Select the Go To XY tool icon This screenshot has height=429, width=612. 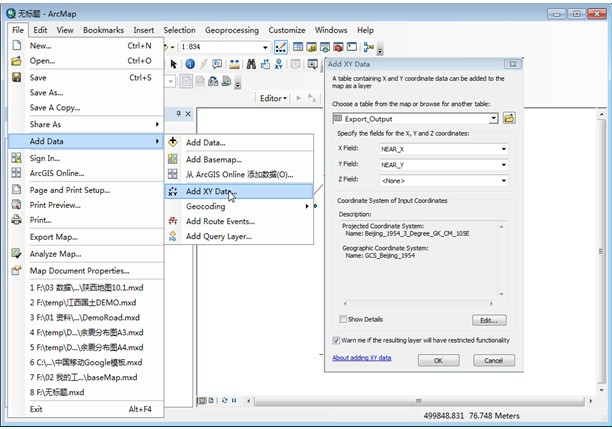278,64
